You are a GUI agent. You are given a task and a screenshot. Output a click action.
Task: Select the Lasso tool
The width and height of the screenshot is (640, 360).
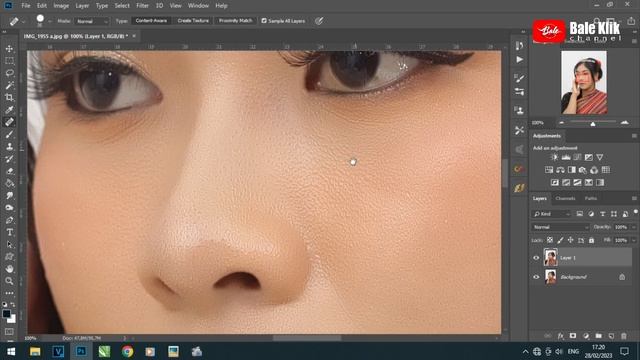point(9,73)
